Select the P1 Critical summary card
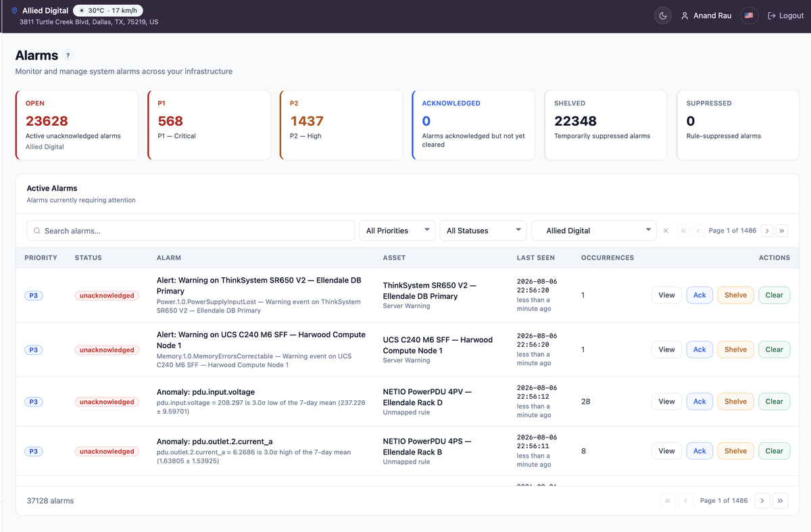This screenshot has height=532, width=811. tap(209, 125)
